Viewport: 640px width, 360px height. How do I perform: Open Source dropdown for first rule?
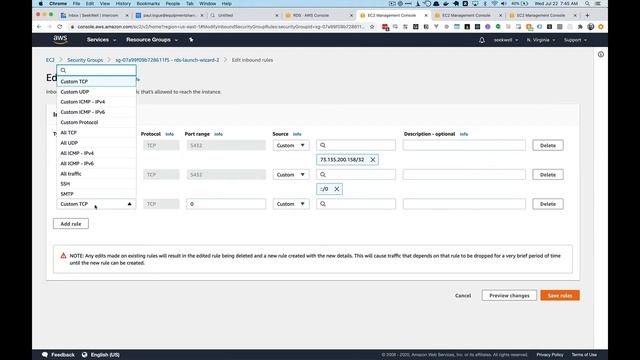click(x=291, y=145)
